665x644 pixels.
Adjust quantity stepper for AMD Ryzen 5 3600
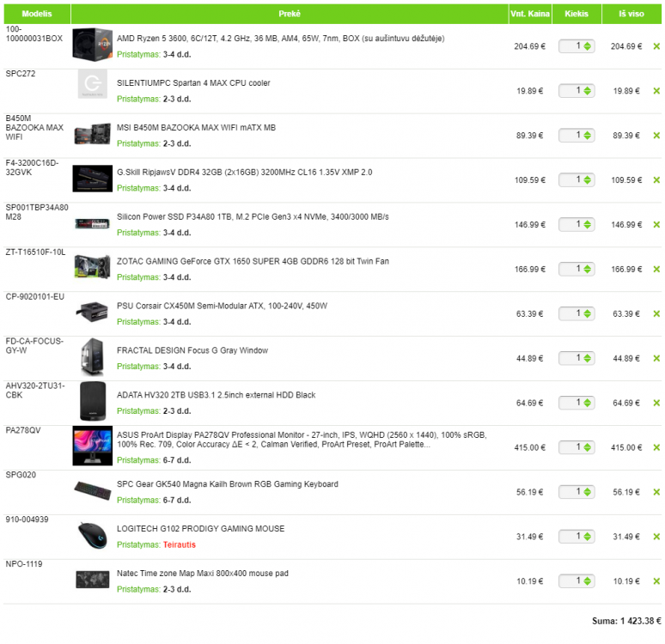click(587, 46)
